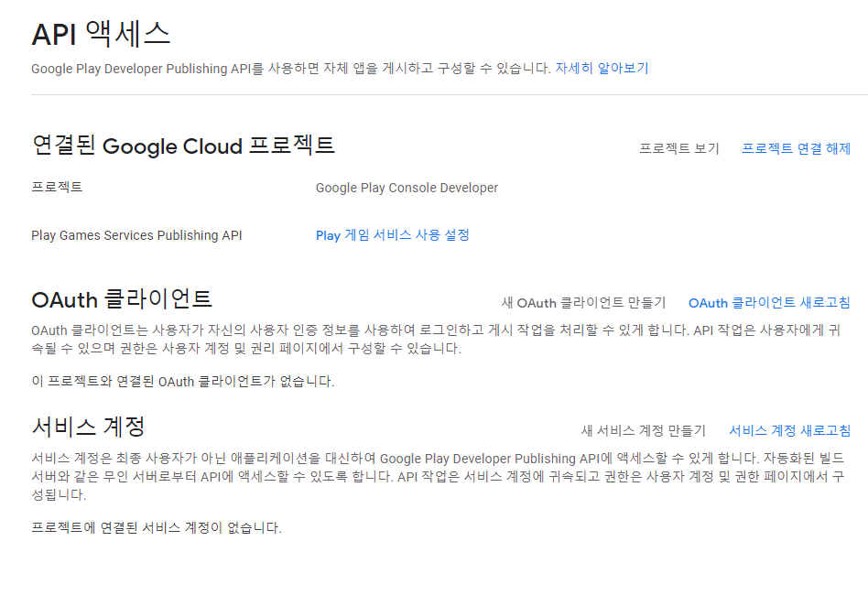Viewport: 868px width, 606px height.
Task: Click Play Games Services Publishing API label
Action: (x=136, y=235)
